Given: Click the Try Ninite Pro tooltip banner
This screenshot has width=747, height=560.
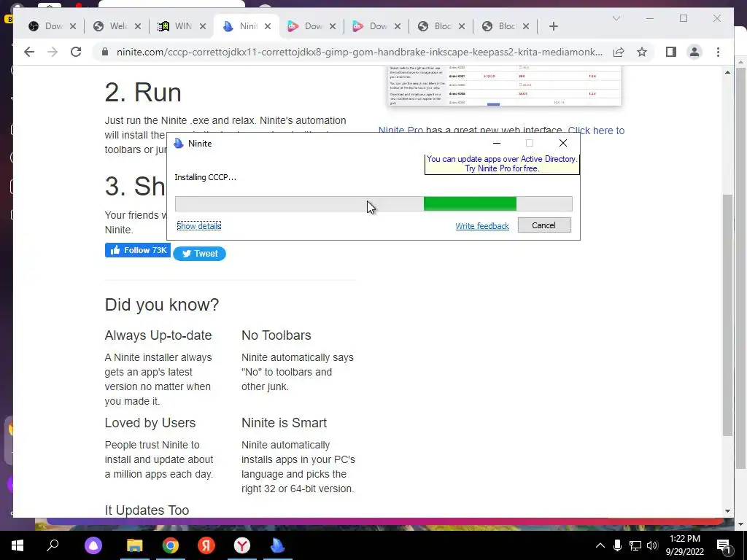Looking at the screenshot, I should pyautogui.click(x=502, y=164).
